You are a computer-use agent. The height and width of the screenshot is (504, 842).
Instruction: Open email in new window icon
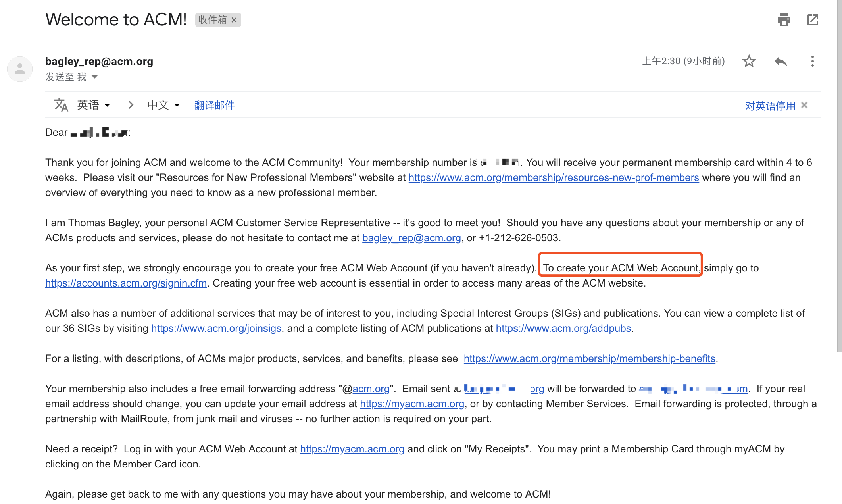point(812,20)
